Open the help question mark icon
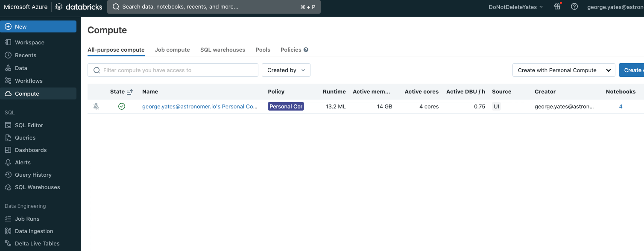Image resolution: width=644 pixels, height=251 pixels. point(574,7)
